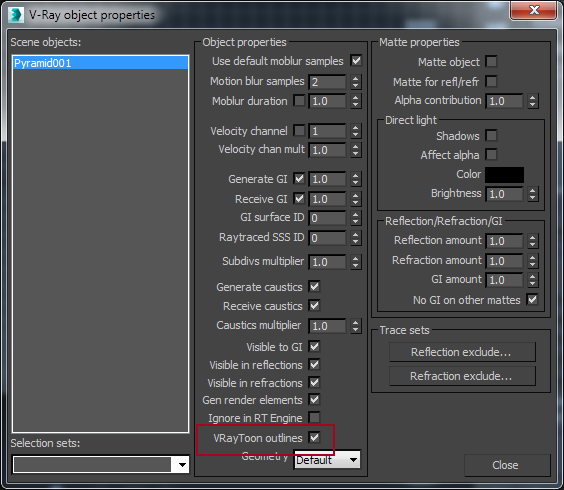
Task: Click the Velocity channel spinner arrows
Action: click(355, 131)
